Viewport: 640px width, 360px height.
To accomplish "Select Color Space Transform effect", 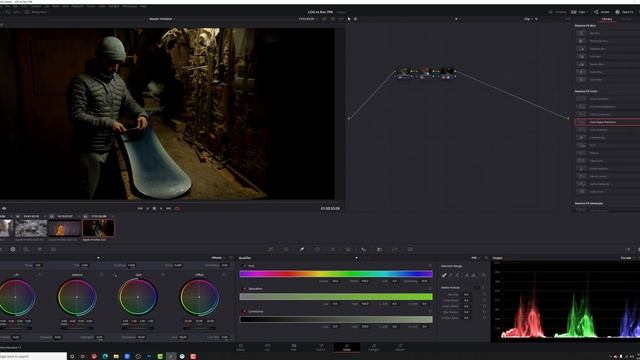I will [x=607, y=122].
